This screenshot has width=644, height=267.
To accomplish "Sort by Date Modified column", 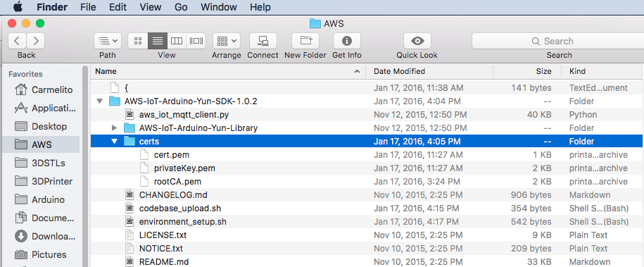I will click(x=429, y=71).
